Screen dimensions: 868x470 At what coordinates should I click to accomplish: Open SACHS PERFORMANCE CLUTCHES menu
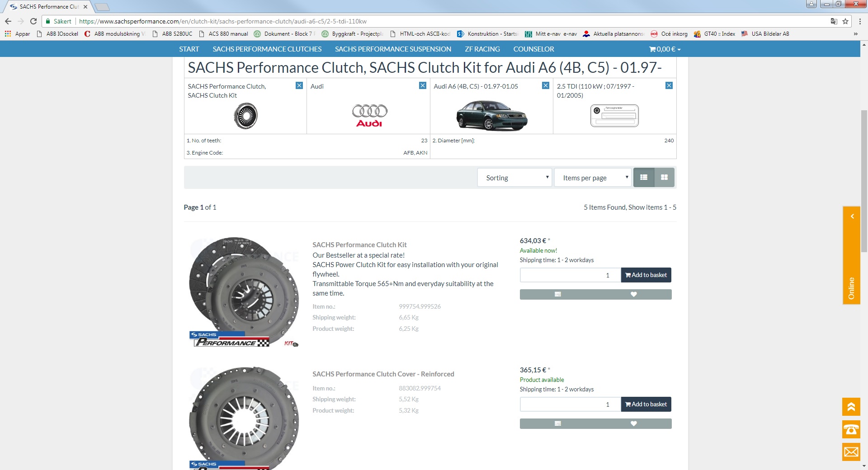point(267,49)
